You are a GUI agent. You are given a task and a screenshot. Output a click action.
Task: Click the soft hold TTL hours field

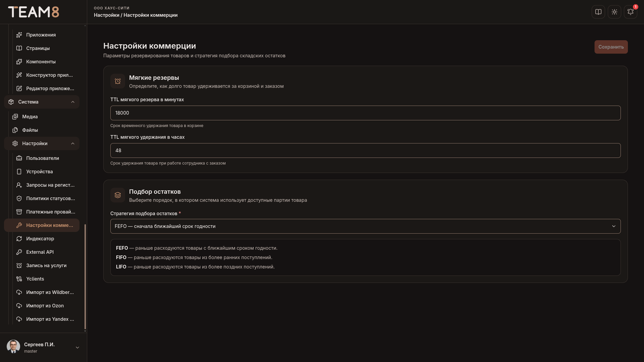click(x=365, y=151)
